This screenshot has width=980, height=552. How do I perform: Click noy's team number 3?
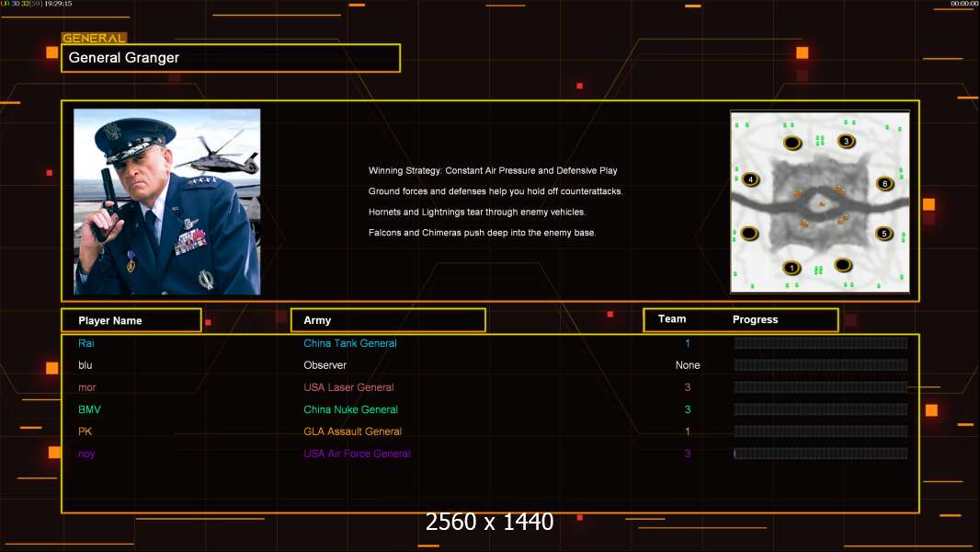688,454
